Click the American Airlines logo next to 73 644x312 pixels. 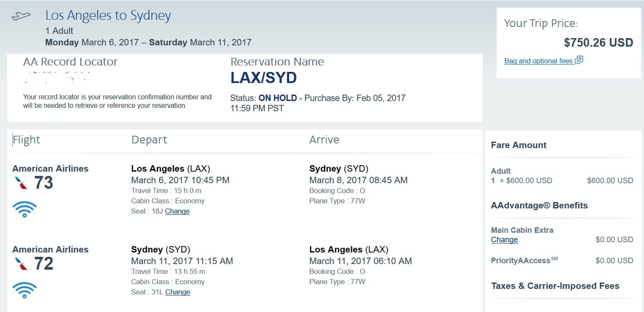21,183
